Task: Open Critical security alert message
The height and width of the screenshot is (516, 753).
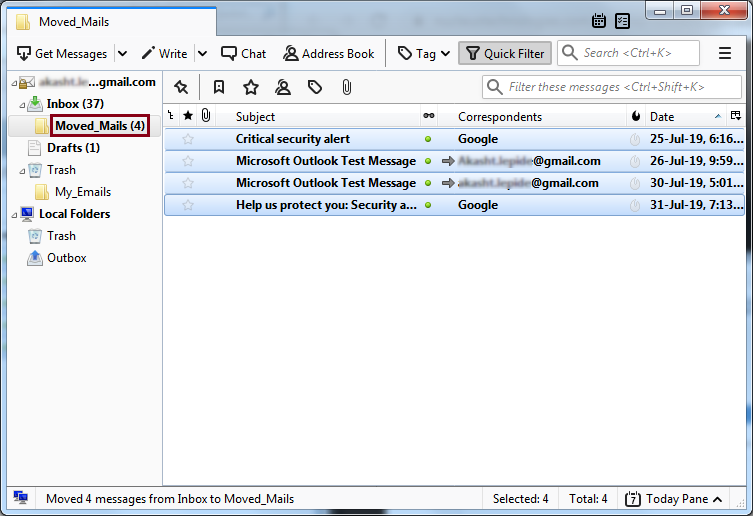Action: click(292, 139)
